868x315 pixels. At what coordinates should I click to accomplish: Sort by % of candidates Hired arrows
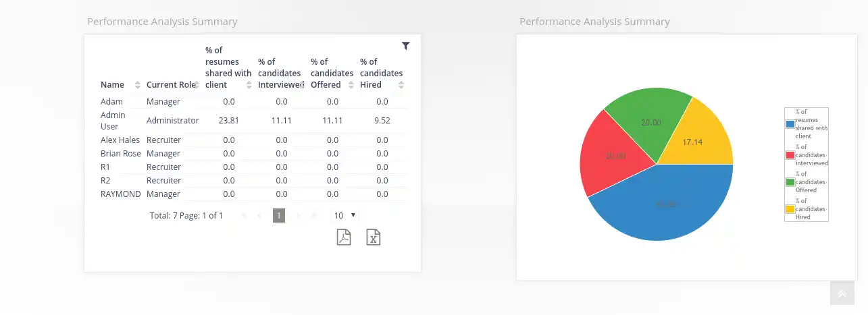coord(401,85)
